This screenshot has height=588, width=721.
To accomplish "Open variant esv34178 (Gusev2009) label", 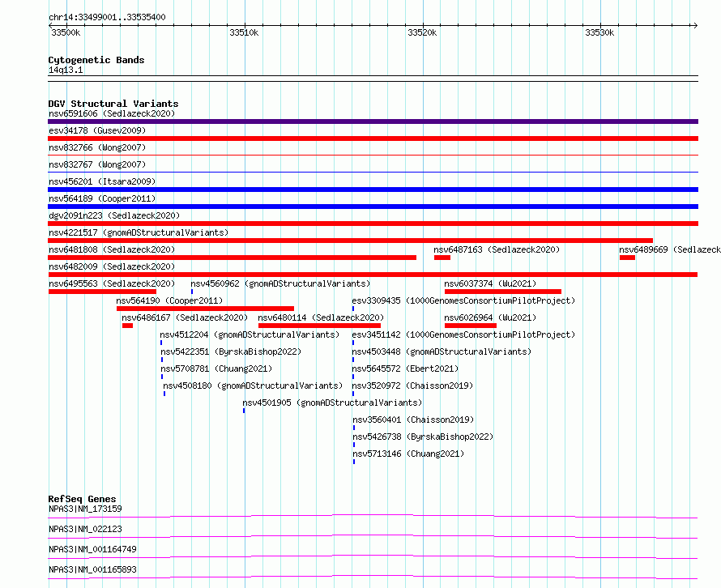I will click(x=97, y=130).
